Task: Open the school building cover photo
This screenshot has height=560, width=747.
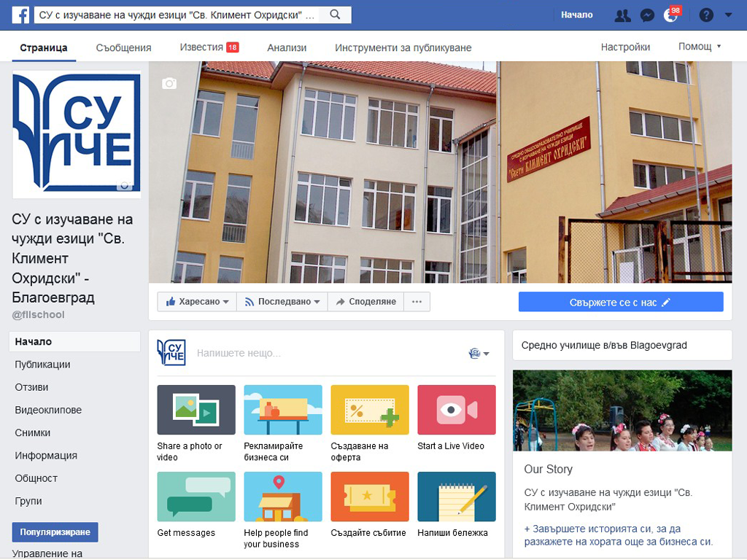Action: tap(440, 172)
